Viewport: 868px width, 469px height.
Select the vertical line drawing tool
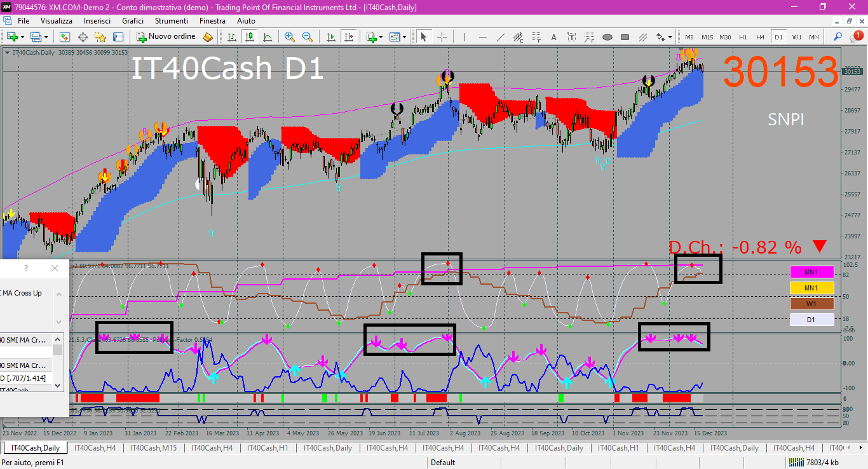(x=465, y=37)
